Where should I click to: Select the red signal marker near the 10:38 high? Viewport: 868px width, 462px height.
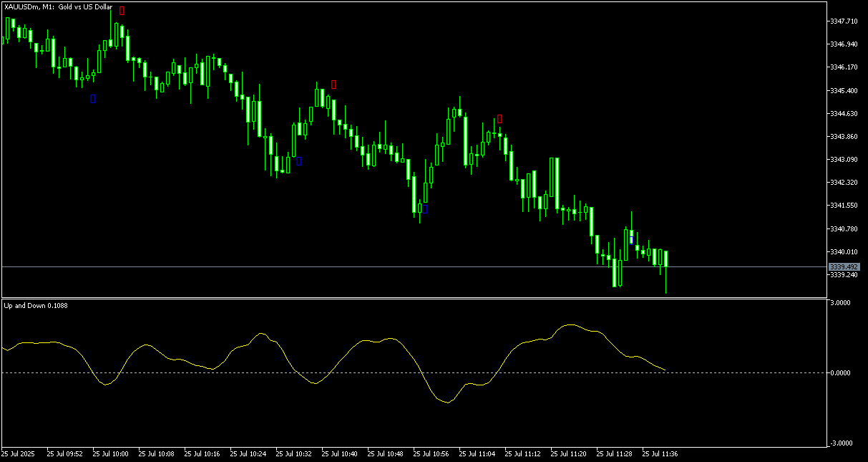tap(333, 85)
